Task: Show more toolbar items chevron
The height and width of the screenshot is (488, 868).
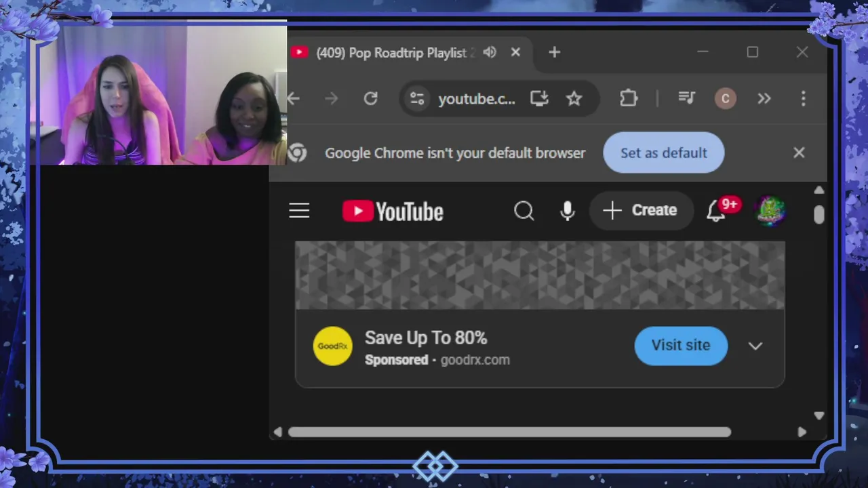Action: pos(764,99)
